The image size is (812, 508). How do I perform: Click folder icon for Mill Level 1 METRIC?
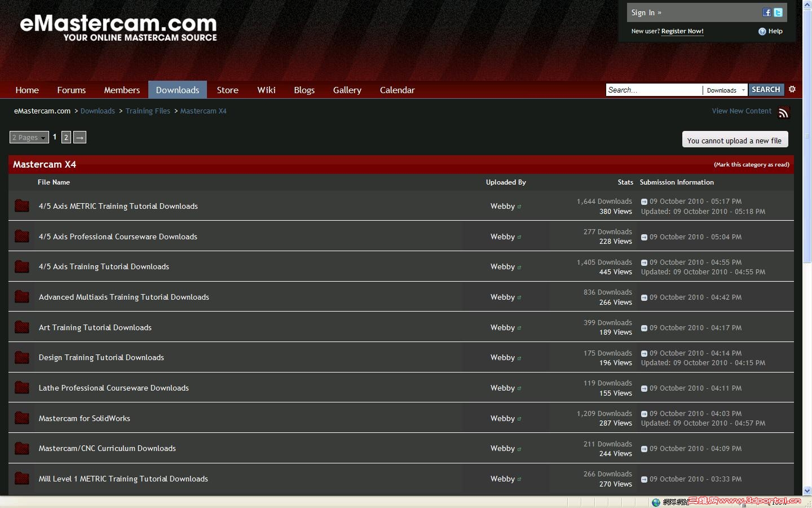click(22, 479)
